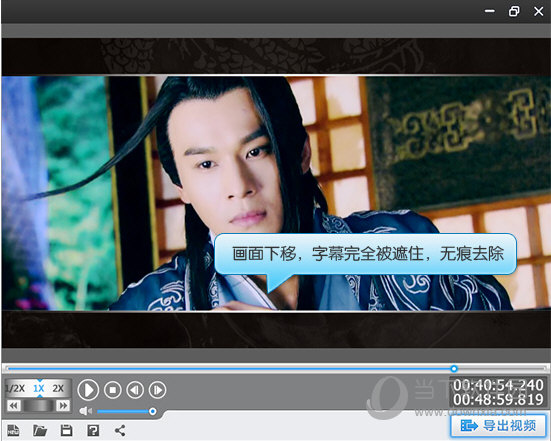Click the fast-forward double-arrow button
Image resolution: width=551 pixels, height=441 pixels.
pyautogui.click(x=63, y=406)
